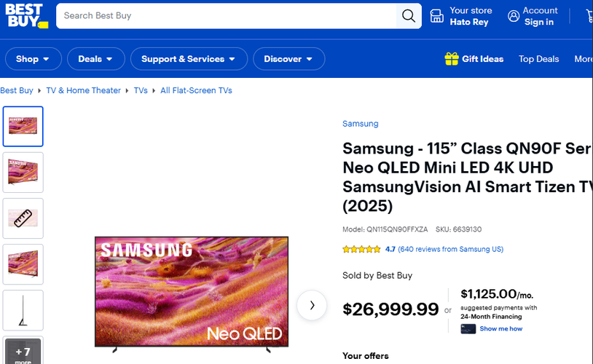593x364 pixels.
Task: Expand the Shop dropdown menu
Action: (x=34, y=59)
